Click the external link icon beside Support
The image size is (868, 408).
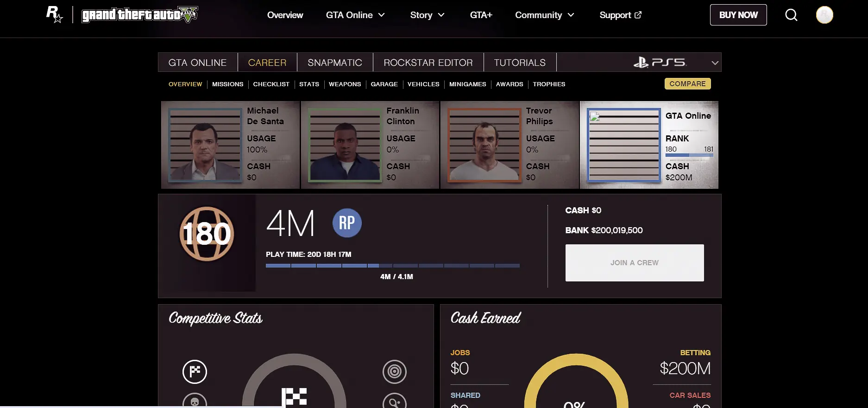tap(638, 15)
